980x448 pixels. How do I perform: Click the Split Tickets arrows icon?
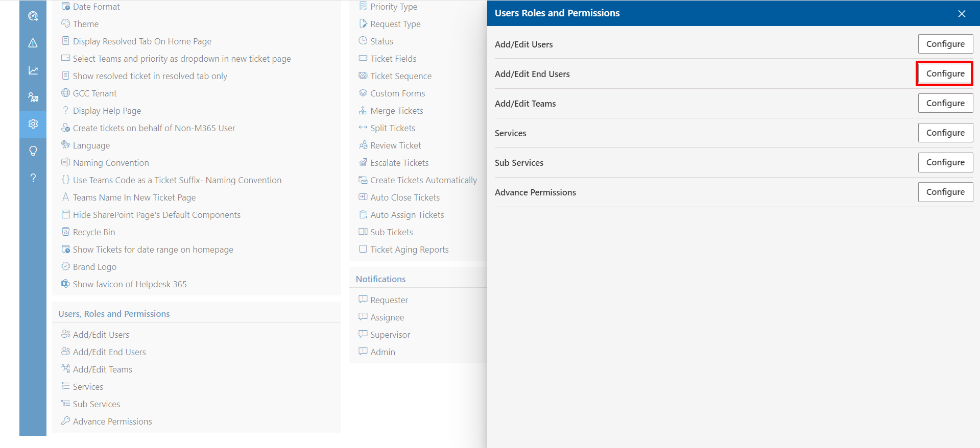(363, 128)
